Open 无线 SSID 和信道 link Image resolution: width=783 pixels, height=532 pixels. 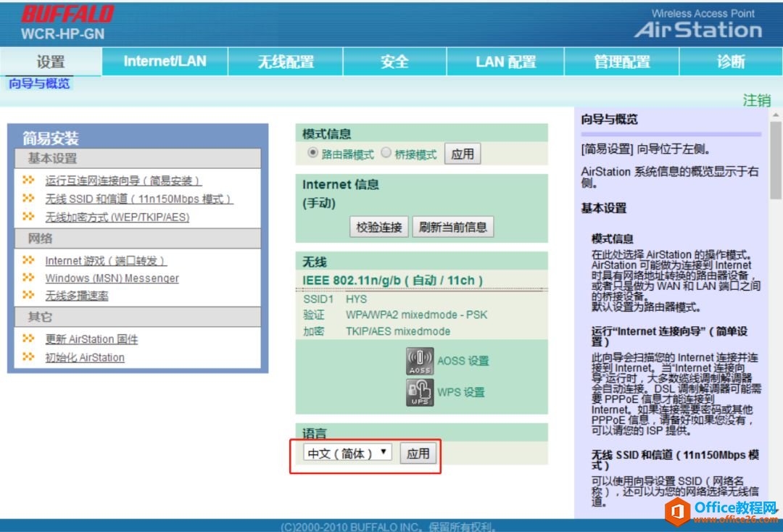(138, 199)
